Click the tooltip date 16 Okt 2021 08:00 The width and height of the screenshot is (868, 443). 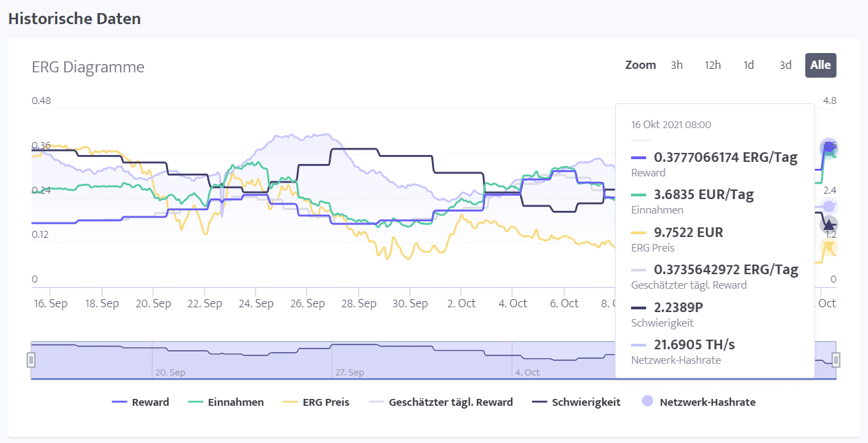[671, 125]
